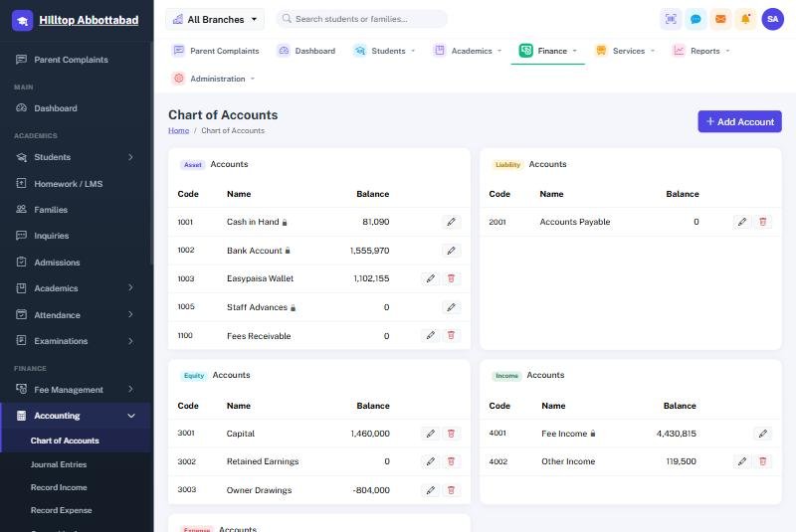Edit the Bank Account entry
This screenshot has height=532, width=796.
[451, 251]
